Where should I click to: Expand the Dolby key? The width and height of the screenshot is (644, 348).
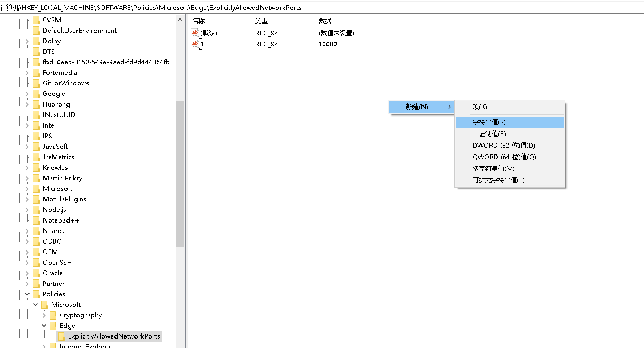coord(27,41)
